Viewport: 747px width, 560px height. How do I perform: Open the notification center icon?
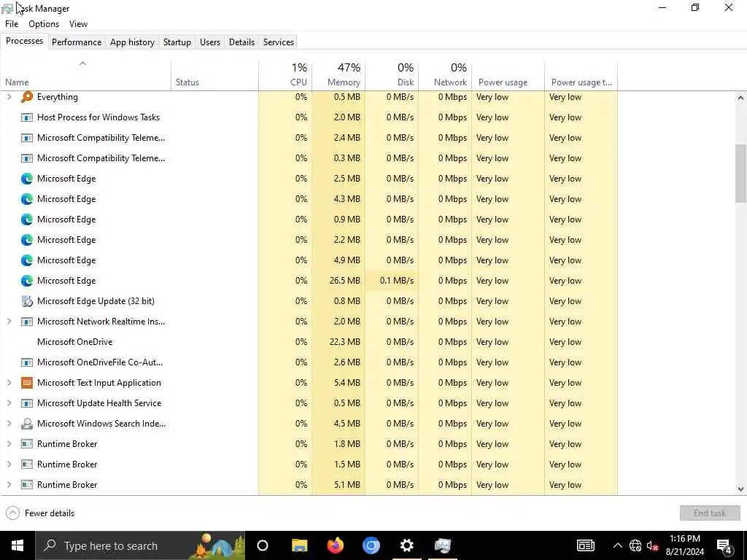(x=724, y=545)
